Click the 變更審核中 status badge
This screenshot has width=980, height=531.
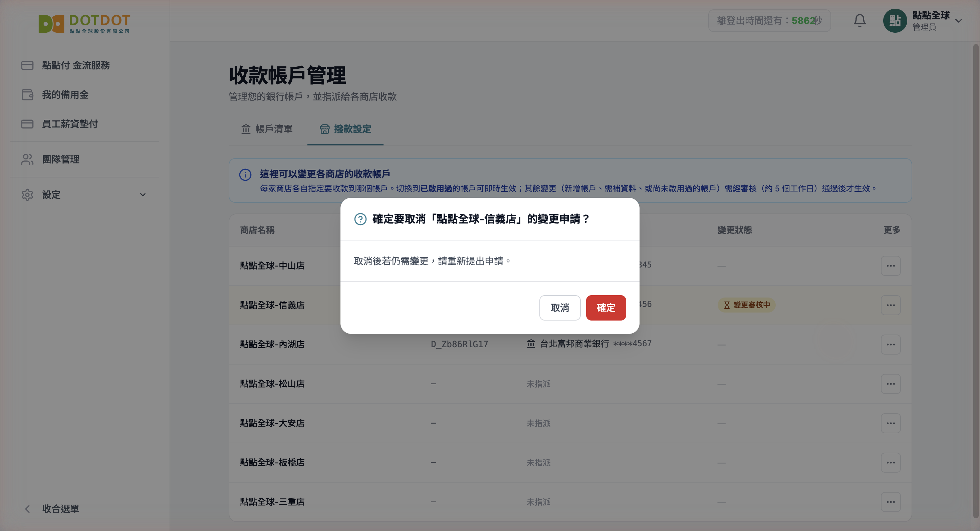point(746,305)
